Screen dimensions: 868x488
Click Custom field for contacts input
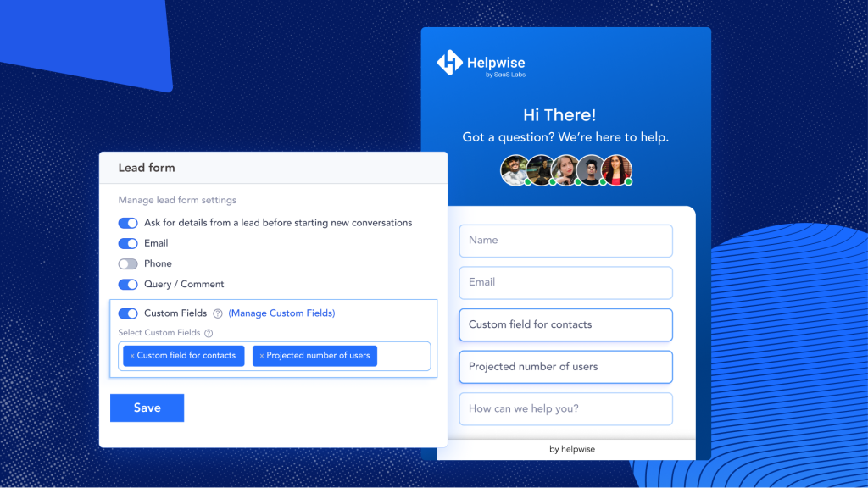pos(565,324)
